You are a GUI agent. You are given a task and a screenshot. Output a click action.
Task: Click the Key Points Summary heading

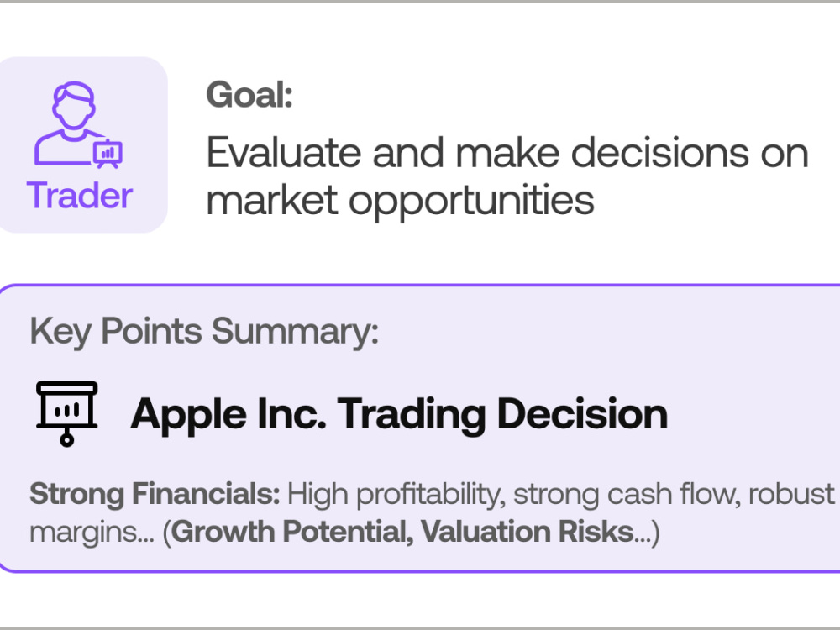click(x=204, y=332)
